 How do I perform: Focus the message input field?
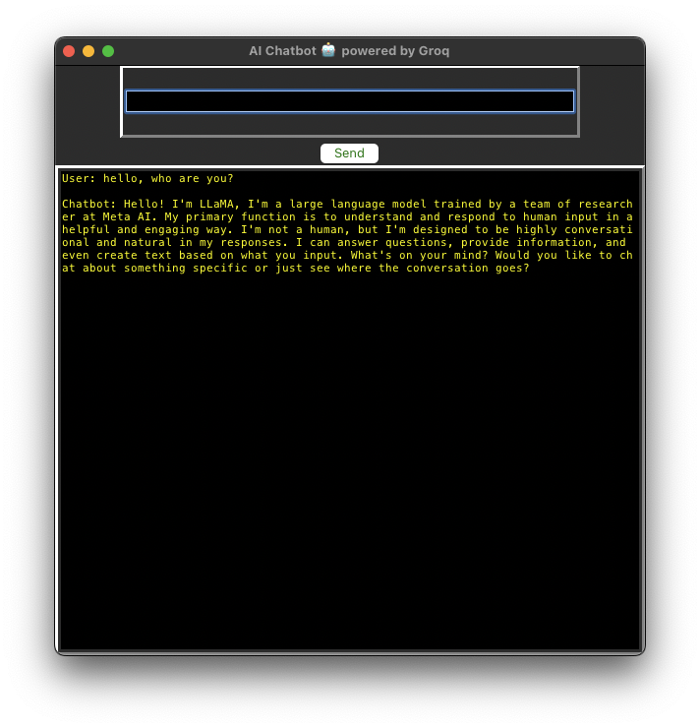(x=350, y=101)
